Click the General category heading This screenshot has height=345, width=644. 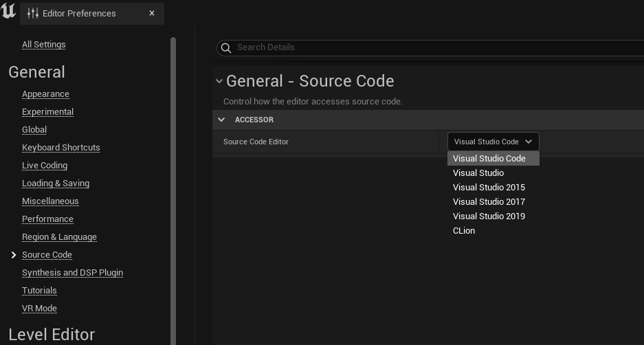[x=36, y=72]
